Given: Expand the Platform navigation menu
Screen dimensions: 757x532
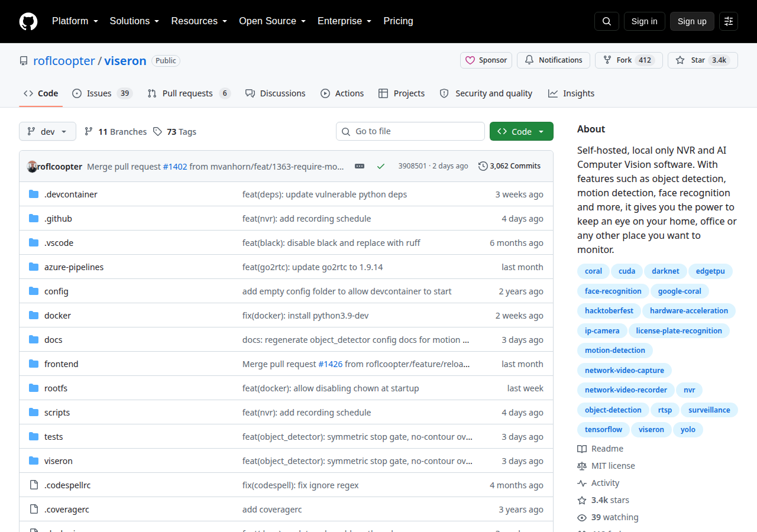Looking at the screenshot, I should [75, 21].
